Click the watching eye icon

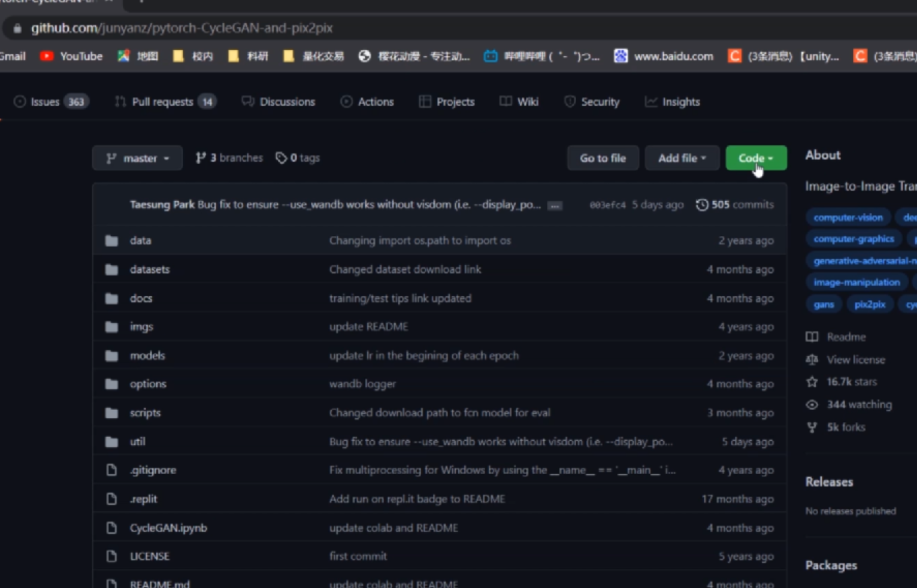click(812, 405)
